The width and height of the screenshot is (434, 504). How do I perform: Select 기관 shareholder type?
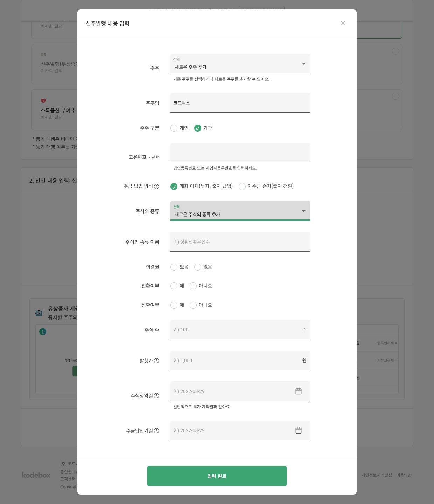198,128
